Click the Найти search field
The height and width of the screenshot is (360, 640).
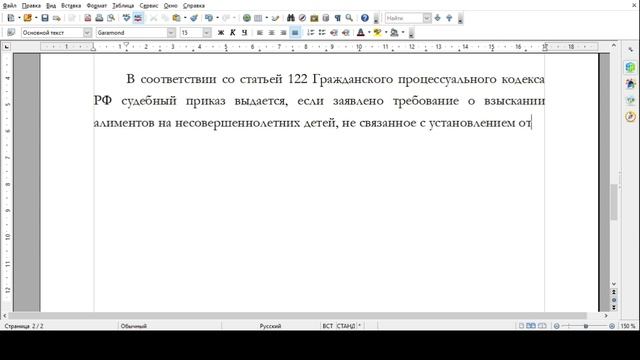click(x=404, y=18)
